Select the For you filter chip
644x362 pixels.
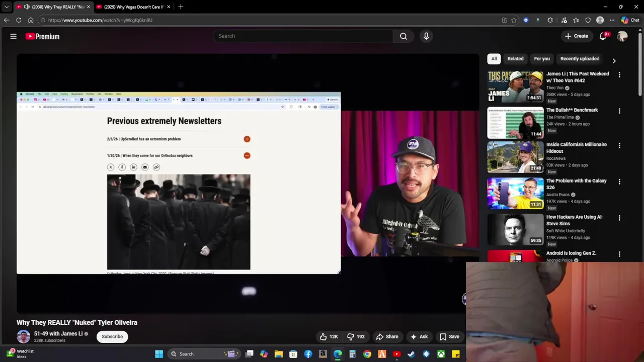click(542, 59)
